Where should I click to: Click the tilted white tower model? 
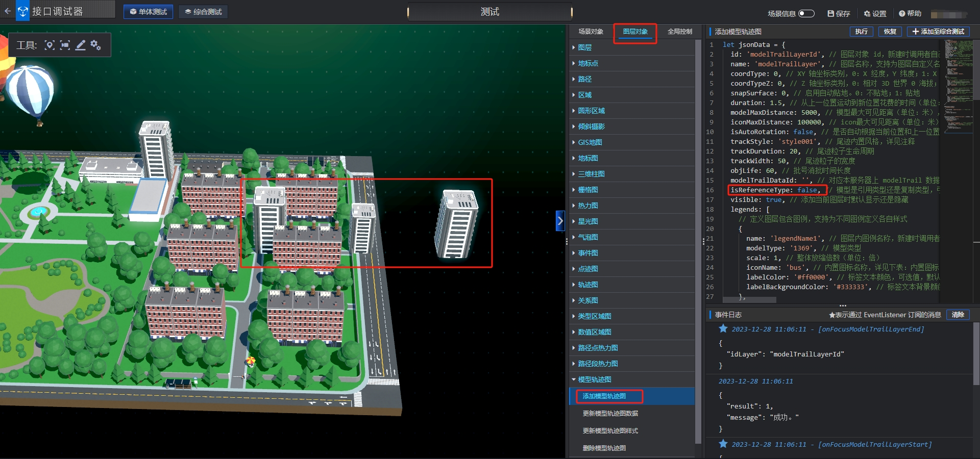[x=457, y=223]
